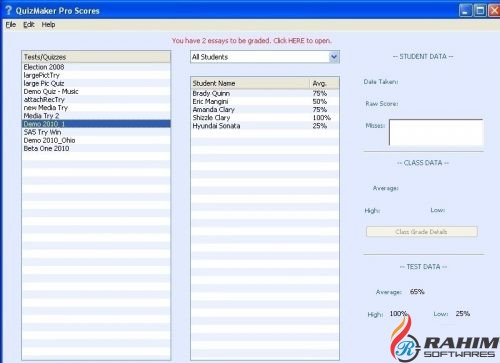Click Eric Mangini's 50% average
Viewport: 500px width, 363px height.
(320, 101)
